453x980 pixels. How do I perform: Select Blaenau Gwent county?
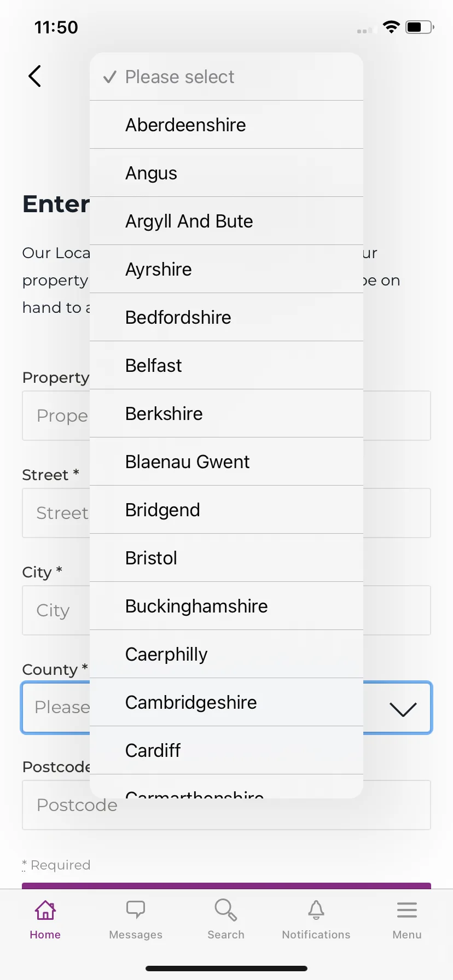pos(226,462)
